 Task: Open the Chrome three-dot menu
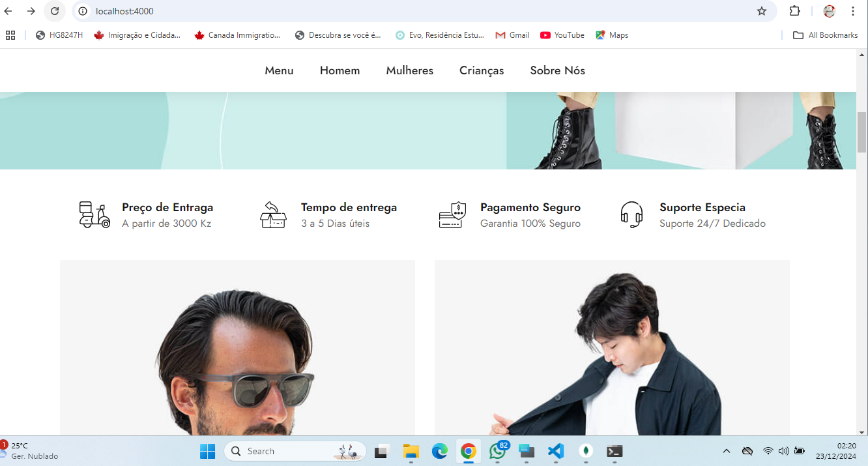[852, 11]
